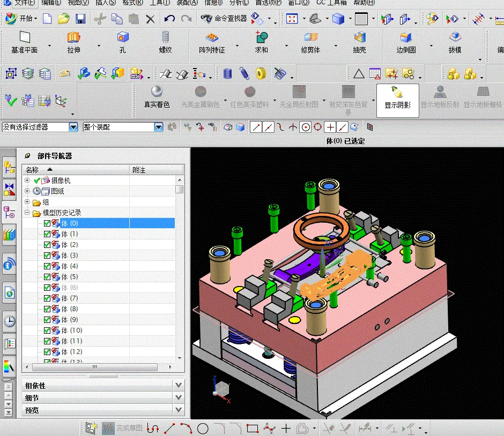This screenshot has height=436, width=504.
Task: Click the navigator horizontal scrollbar
Action: coord(95,367)
